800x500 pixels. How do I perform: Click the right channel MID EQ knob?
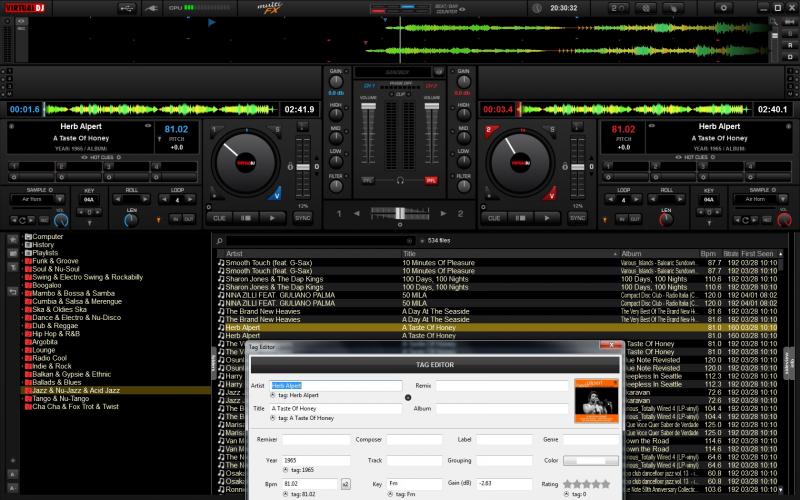pyautogui.click(x=463, y=138)
